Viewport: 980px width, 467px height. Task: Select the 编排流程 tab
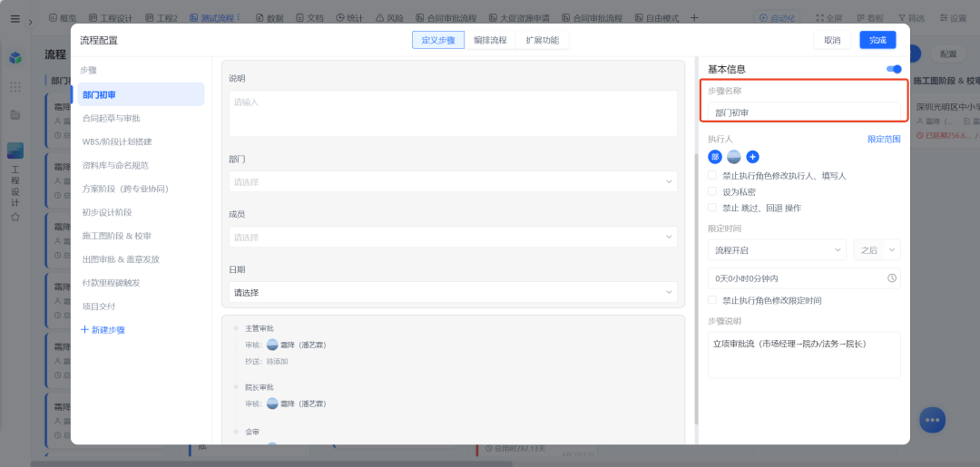(x=490, y=40)
